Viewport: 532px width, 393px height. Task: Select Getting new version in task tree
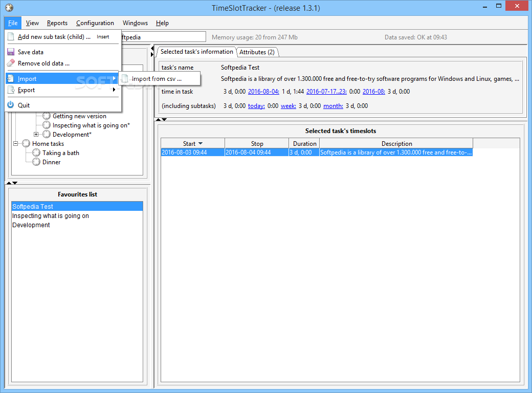pos(79,116)
